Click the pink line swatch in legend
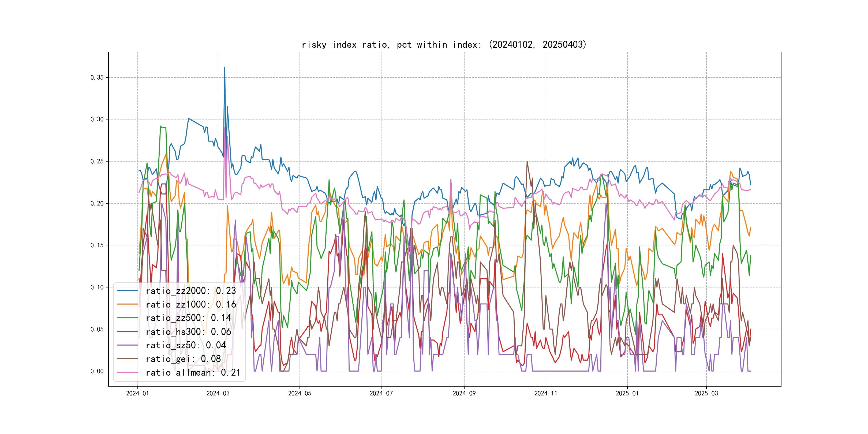 point(127,373)
